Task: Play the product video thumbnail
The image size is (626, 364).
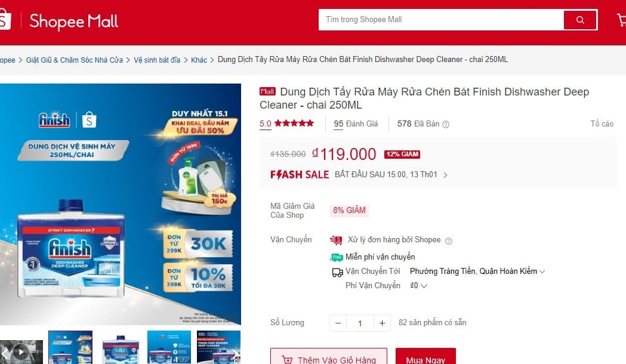Action: pos(21,351)
